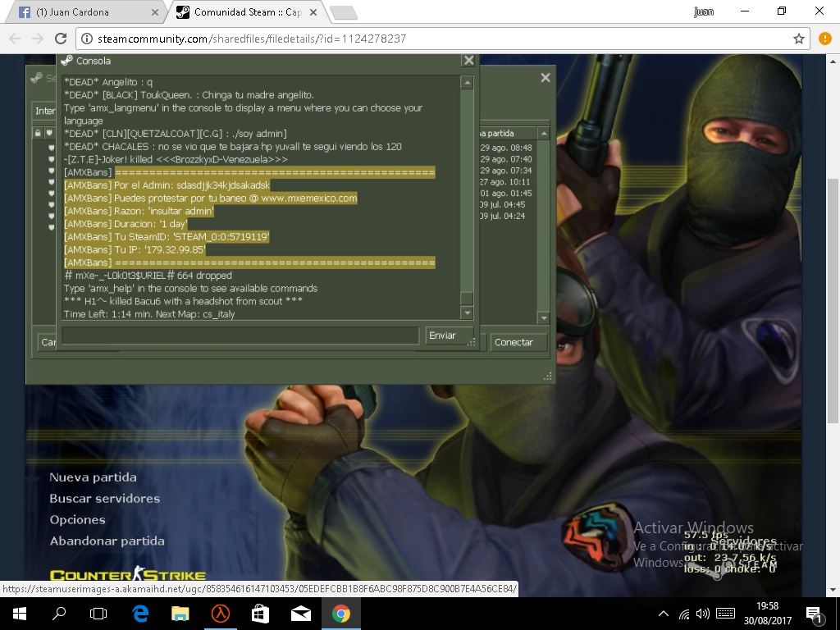This screenshot has height=630, width=840.
Task: Go back to the previous page
Action: pos(15,39)
